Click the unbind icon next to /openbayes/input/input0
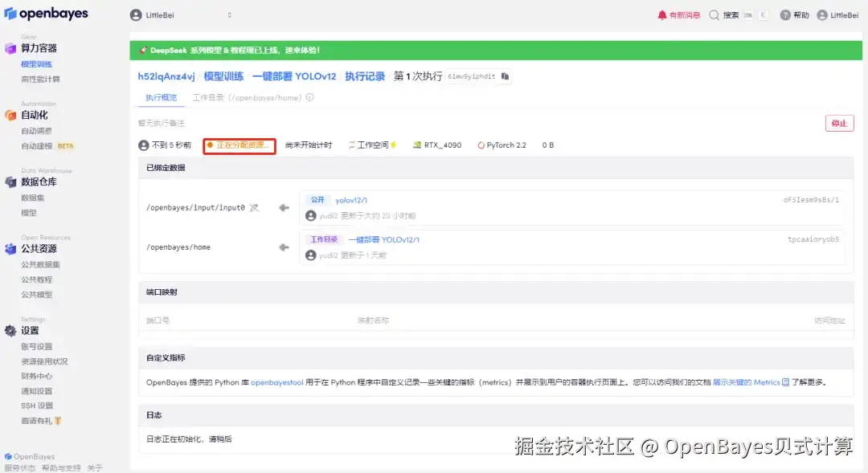The width and height of the screenshot is (868, 473). tap(253, 207)
